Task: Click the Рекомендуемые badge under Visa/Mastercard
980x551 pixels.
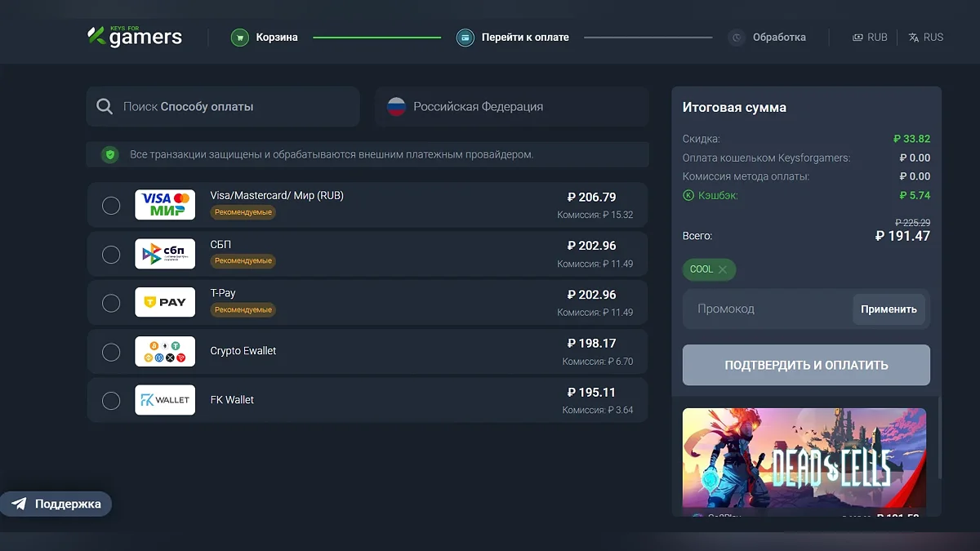Action: [243, 212]
